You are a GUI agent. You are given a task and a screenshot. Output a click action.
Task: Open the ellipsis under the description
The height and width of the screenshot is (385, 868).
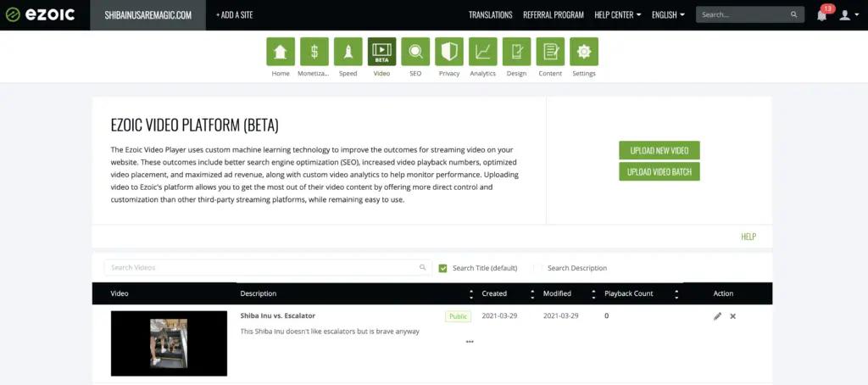470,342
